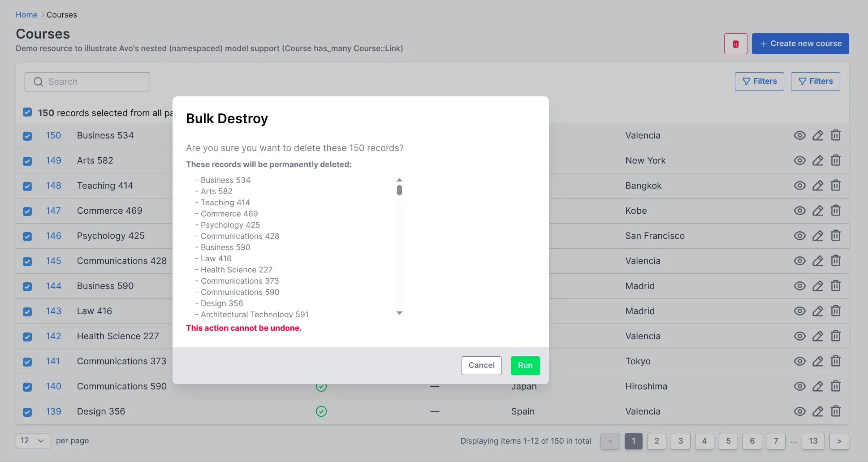
Task: Edit the Arts 582 record pencil icon
Action: tap(817, 160)
